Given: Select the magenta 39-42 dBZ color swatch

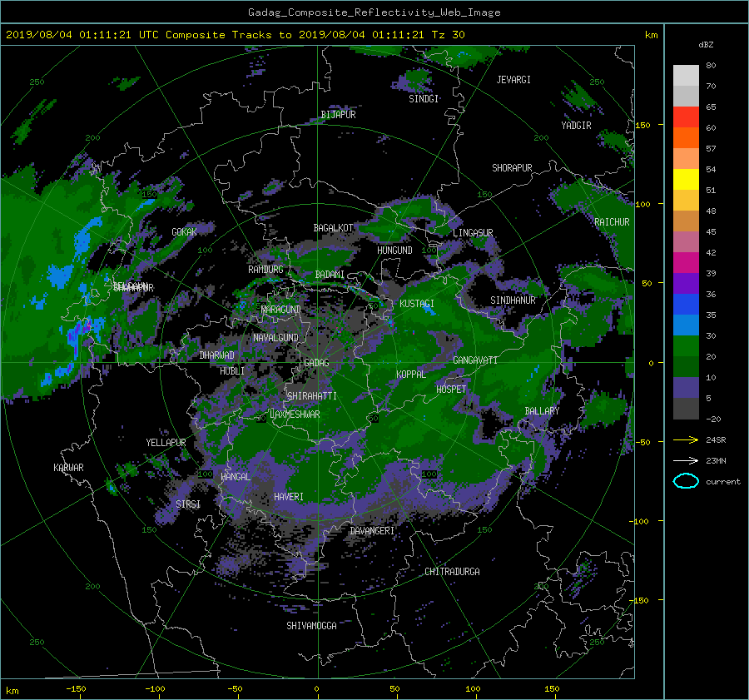Looking at the screenshot, I should pos(686,262).
